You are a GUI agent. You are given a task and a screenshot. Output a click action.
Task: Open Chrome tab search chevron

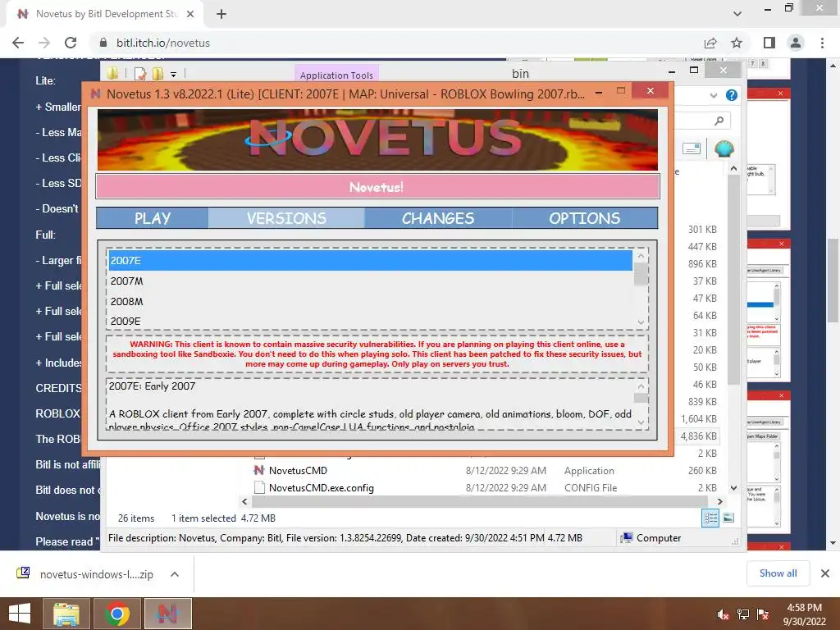[x=737, y=14]
